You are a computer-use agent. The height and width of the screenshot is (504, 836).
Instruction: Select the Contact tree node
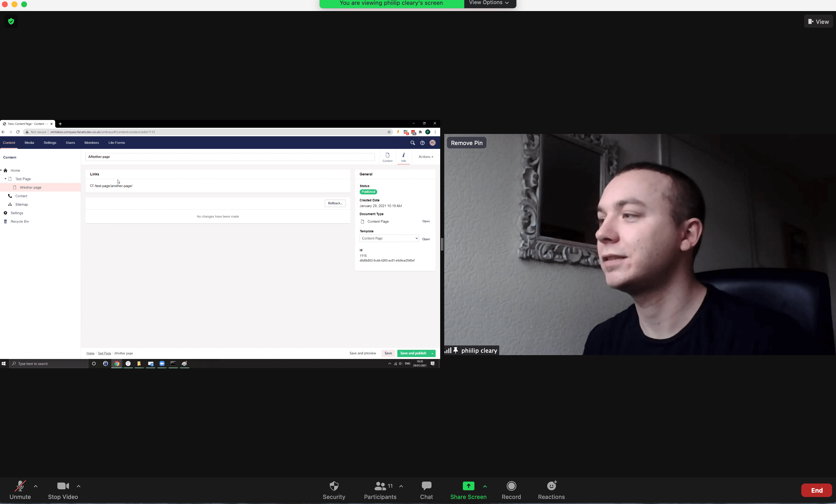[21, 196]
